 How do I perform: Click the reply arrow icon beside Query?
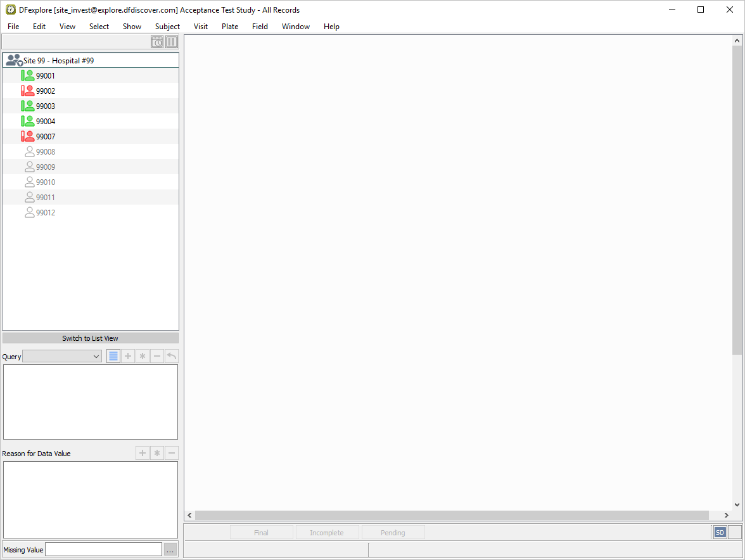[171, 356]
